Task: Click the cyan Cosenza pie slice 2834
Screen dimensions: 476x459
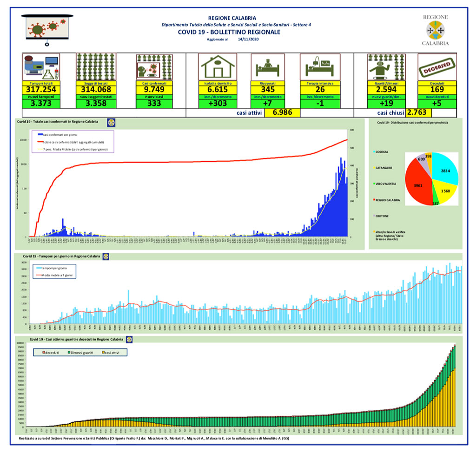Action: tap(444, 169)
